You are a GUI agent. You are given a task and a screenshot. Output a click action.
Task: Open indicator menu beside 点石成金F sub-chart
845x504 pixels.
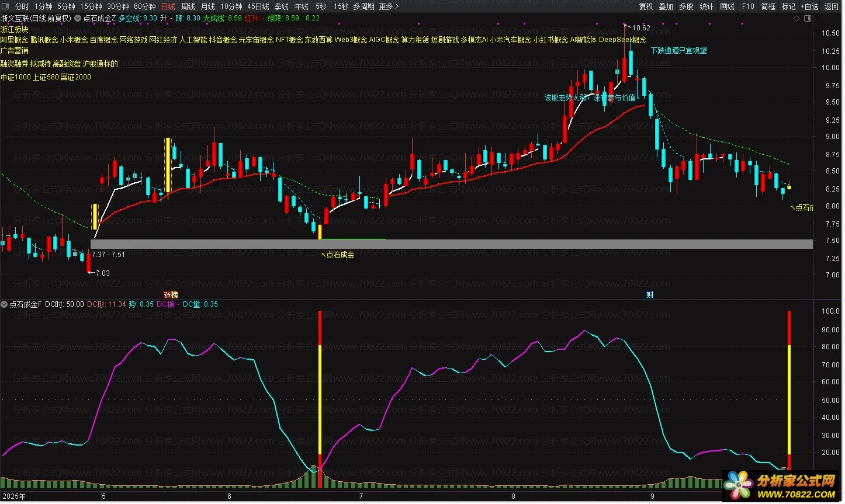point(4,304)
